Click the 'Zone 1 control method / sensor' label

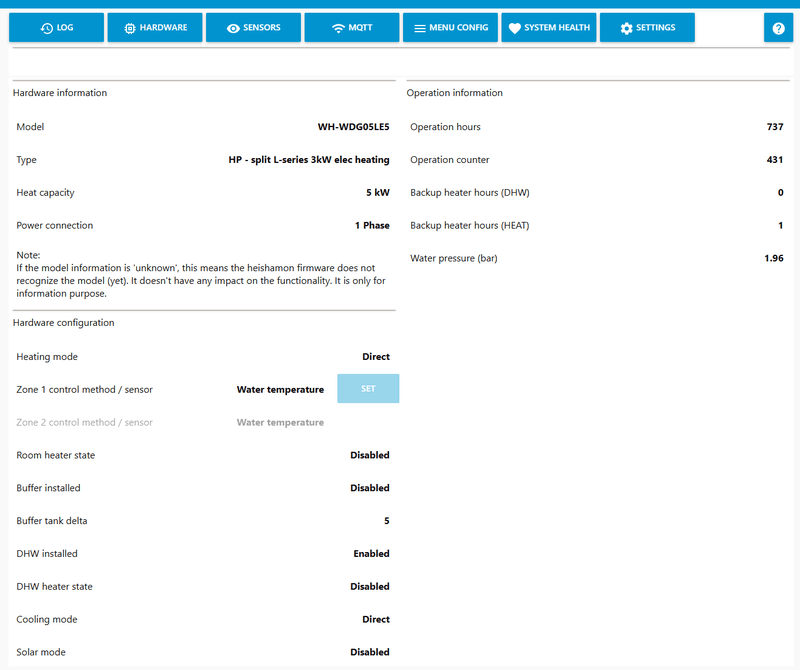pos(84,389)
